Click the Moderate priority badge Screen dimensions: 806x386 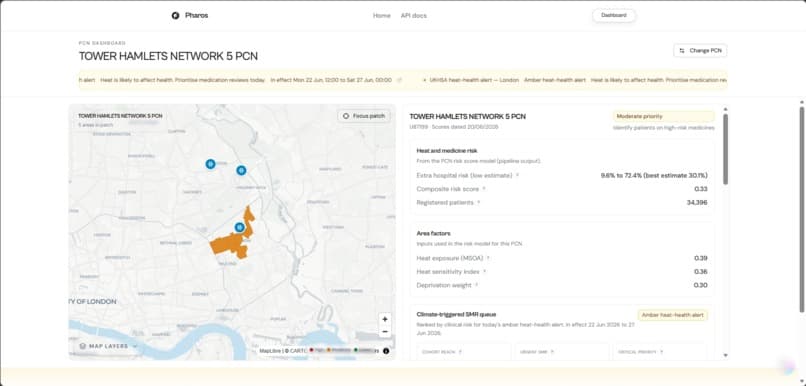point(663,116)
